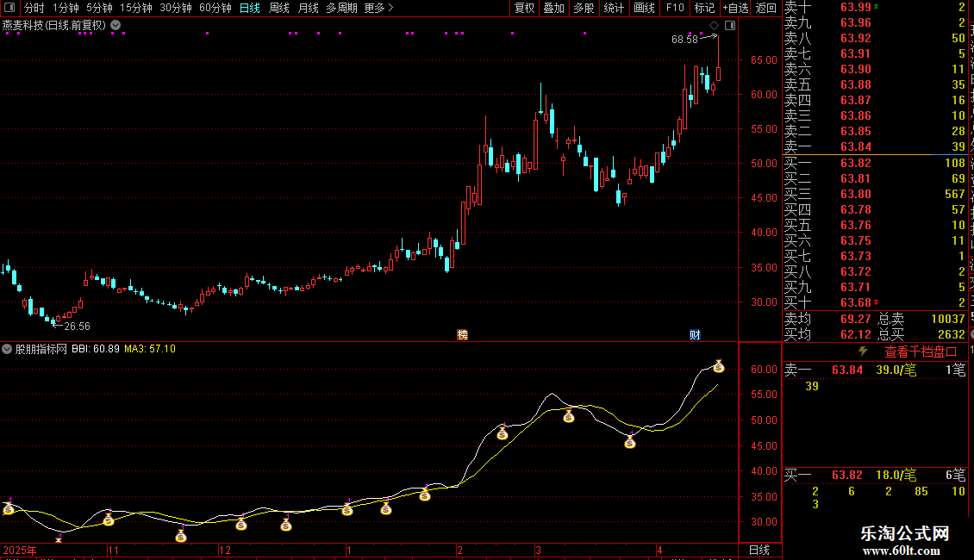Image resolution: width=974 pixels, height=560 pixels.
Task: Select the 买五 63.76 order row
Action: click(x=875, y=225)
